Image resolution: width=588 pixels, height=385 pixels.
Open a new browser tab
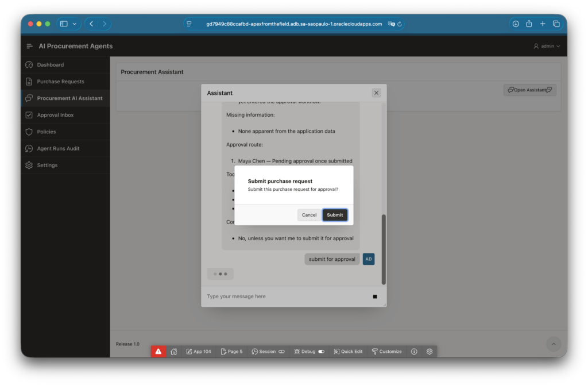[543, 24]
